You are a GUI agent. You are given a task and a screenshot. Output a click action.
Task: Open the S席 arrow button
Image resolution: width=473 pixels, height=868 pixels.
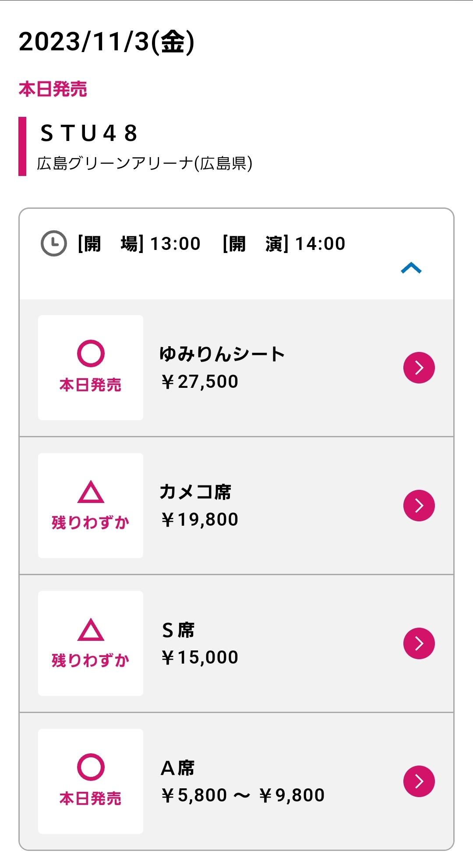419,643
